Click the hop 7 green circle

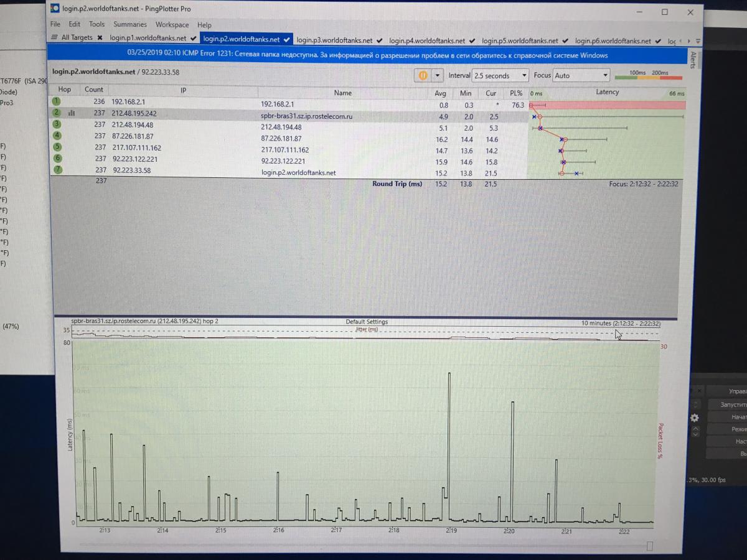pos(57,170)
